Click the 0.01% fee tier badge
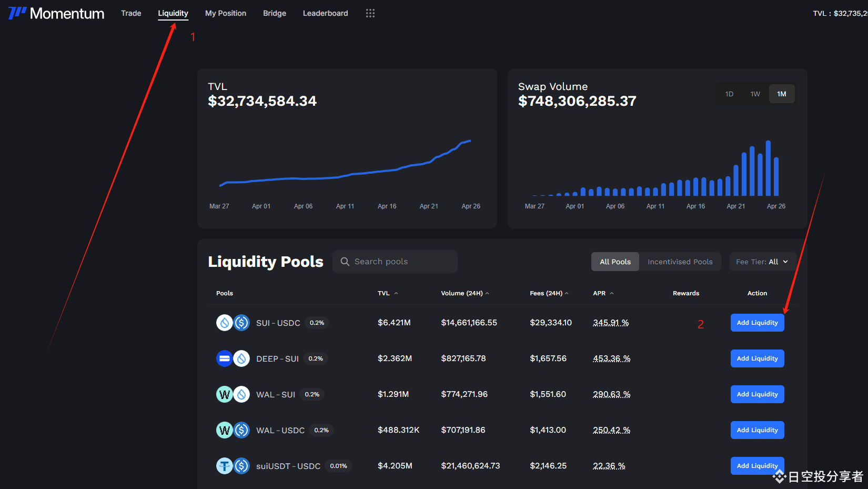Image resolution: width=868 pixels, height=489 pixels. tap(338, 466)
